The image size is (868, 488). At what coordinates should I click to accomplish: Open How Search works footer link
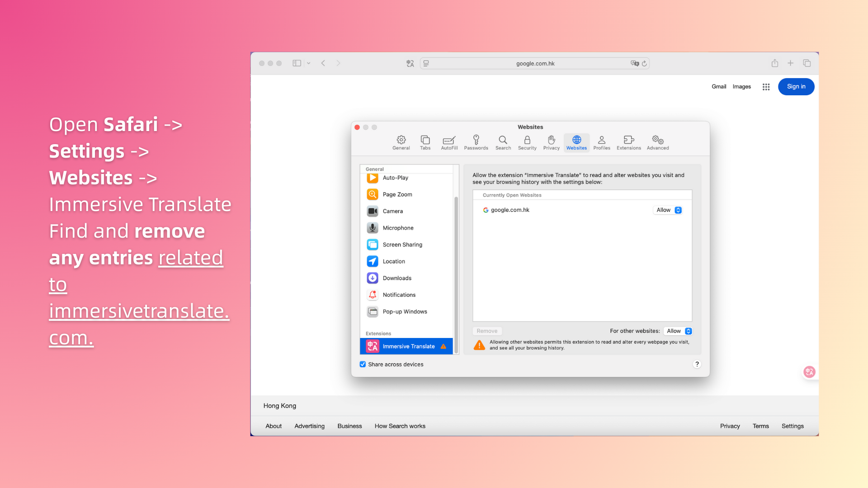click(400, 426)
